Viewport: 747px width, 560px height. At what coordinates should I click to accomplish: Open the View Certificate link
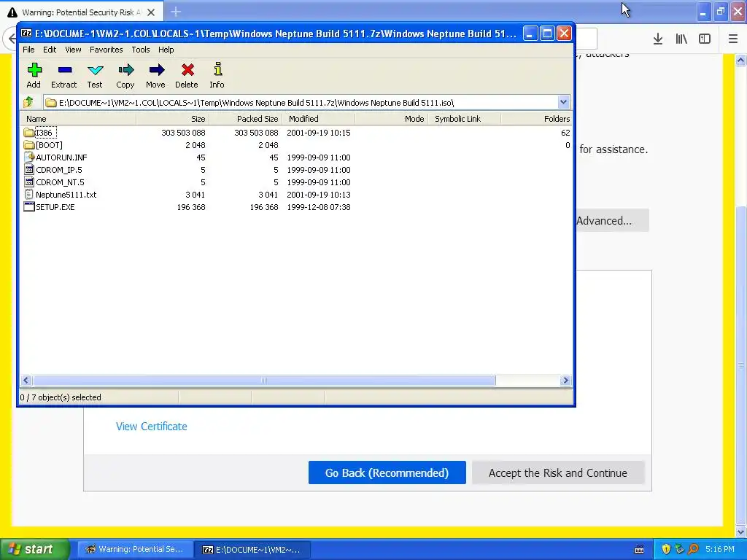[152, 426]
